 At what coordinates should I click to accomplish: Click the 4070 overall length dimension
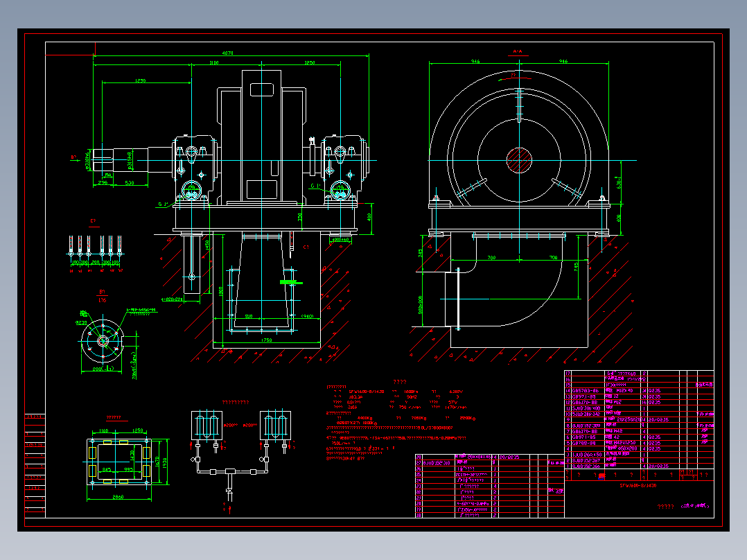[227, 53]
